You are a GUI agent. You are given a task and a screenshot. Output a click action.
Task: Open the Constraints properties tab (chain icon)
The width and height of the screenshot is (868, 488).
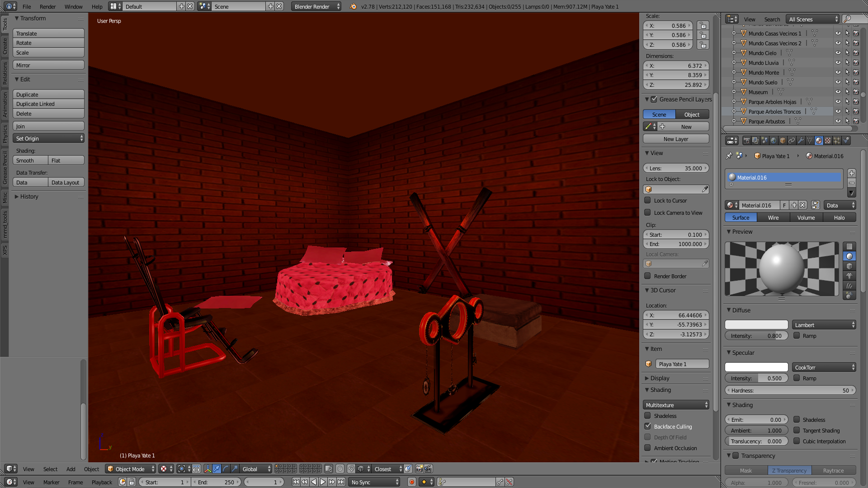[x=792, y=141]
